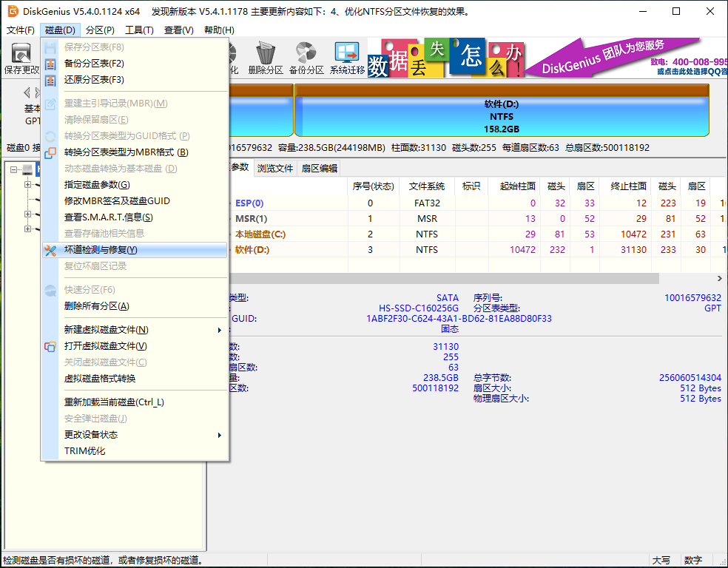Switch to the 扇区编辑 tab
The width and height of the screenshot is (728, 568).
321,168
